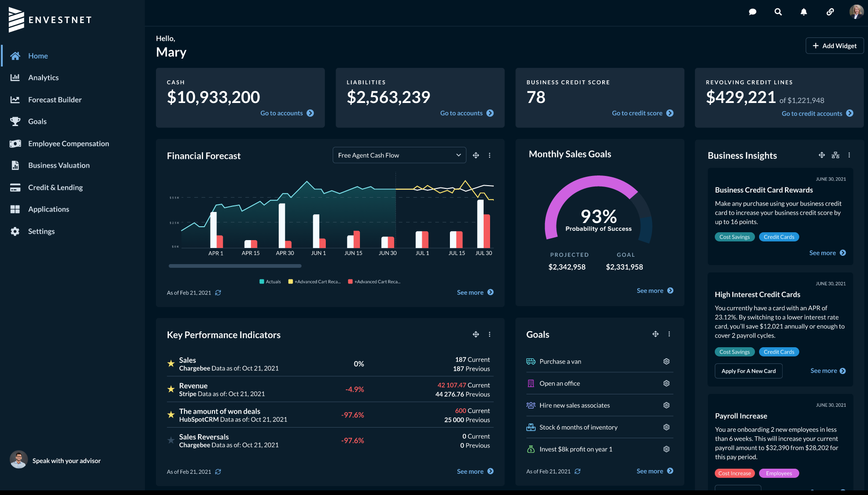Open Employee Compensation section

pos(69,144)
